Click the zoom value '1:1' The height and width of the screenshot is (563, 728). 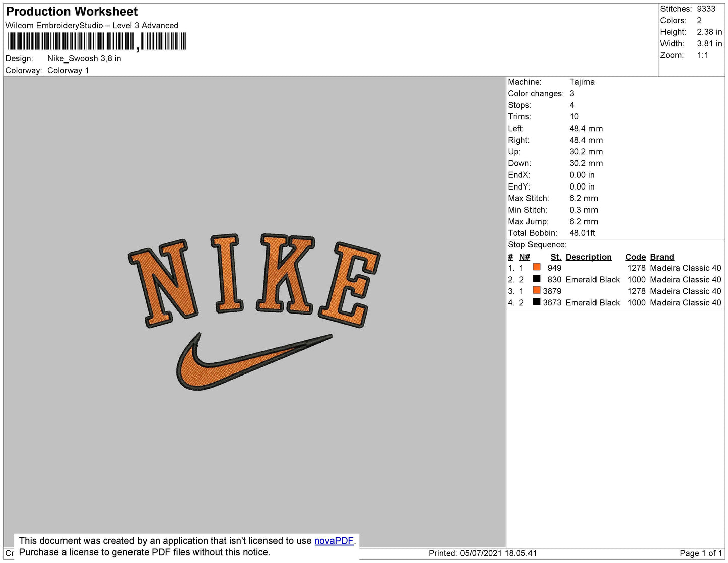point(703,55)
